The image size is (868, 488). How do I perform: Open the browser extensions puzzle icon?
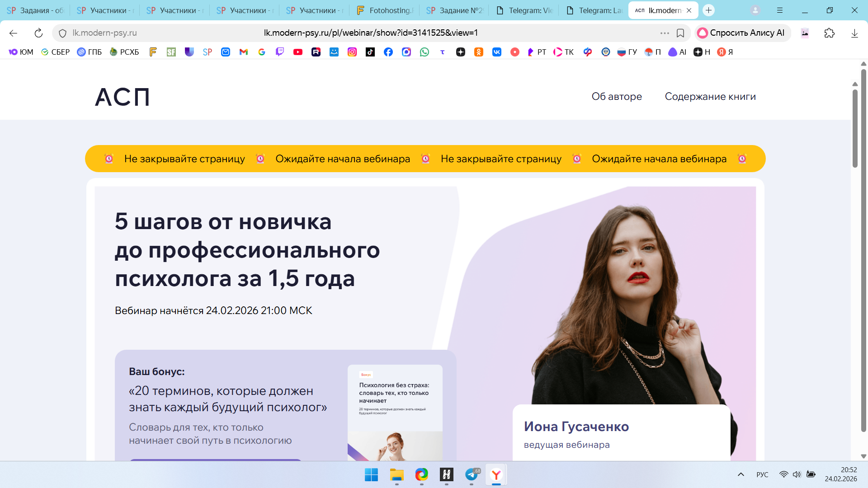pyautogui.click(x=829, y=33)
